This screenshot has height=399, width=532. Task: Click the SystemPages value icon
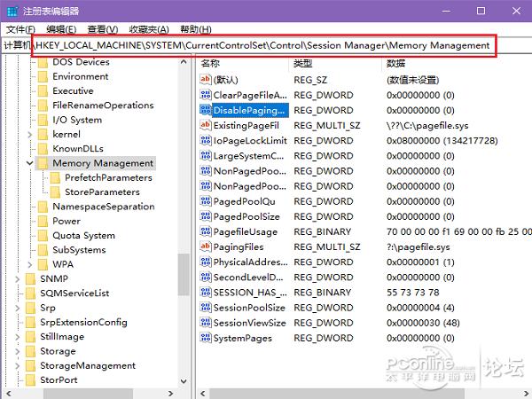click(206, 338)
